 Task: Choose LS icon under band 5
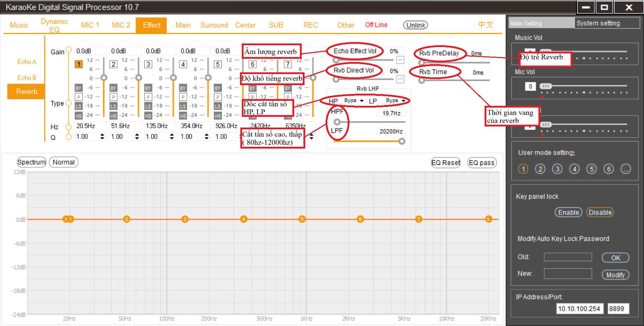pyautogui.click(x=218, y=106)
